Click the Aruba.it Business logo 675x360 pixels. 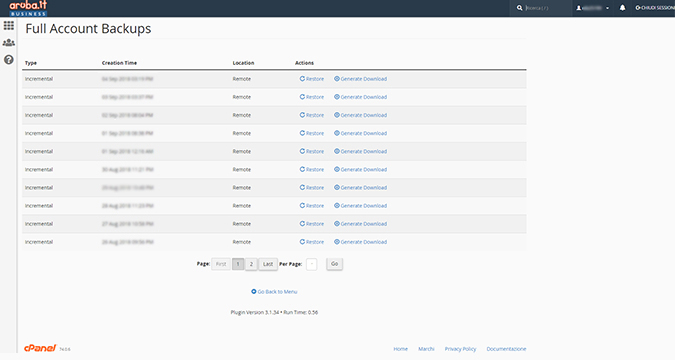tap(28, 8)
